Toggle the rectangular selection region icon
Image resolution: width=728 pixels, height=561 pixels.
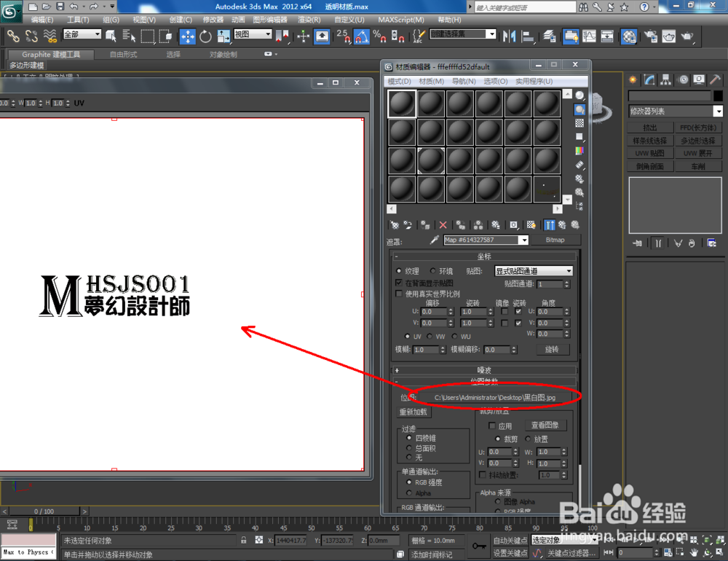(147, 36)
